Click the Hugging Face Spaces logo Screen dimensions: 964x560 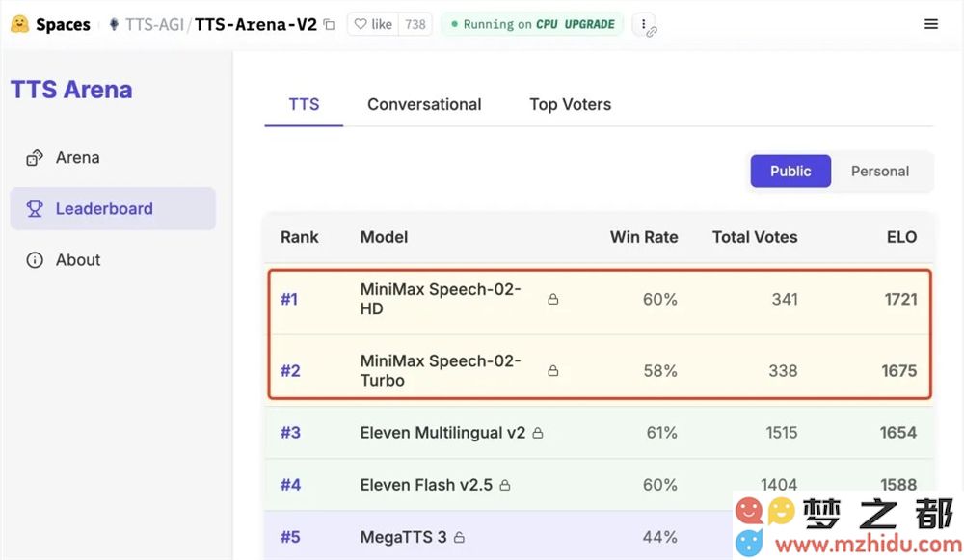pyautogui.click(x=19, y=24)
